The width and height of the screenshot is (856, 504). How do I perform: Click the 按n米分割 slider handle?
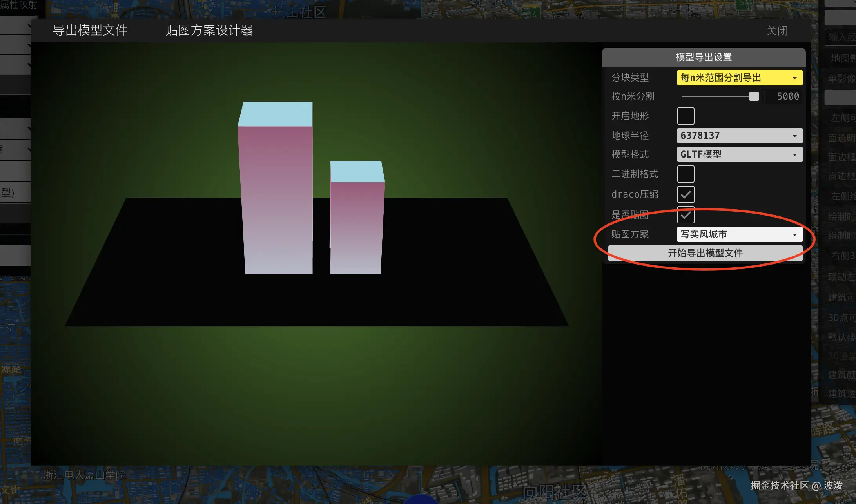click(754, 96)
